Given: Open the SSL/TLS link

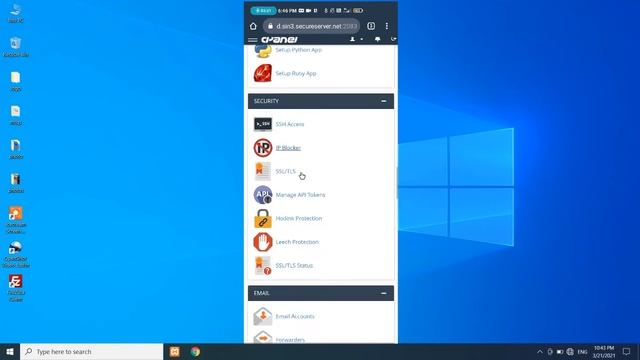Looking at the screenshot, I should click(x=285, y=171).
